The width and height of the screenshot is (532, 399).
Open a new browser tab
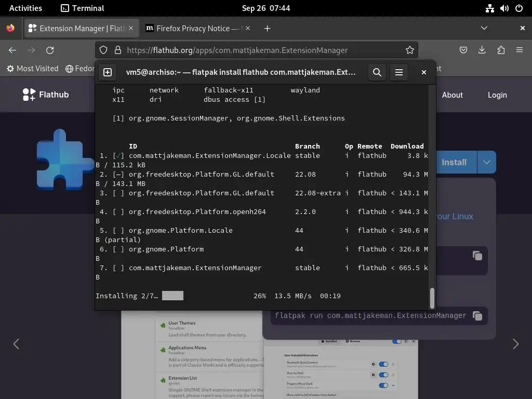(x=268, y=29)
